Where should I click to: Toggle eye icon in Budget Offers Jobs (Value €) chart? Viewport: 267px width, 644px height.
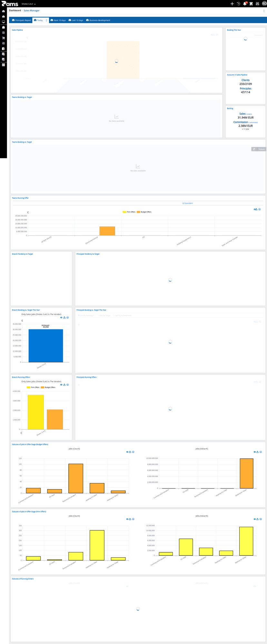255,452
